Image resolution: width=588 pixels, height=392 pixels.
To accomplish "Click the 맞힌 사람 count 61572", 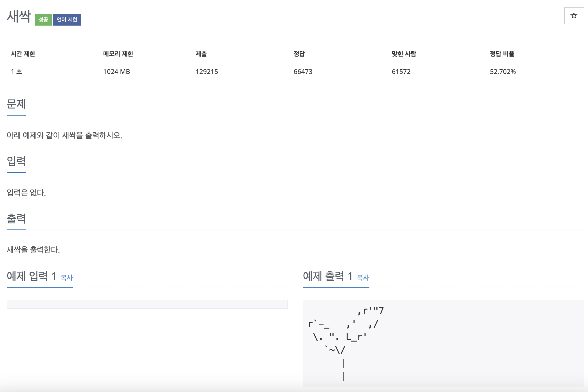I will tap(401, 72).
